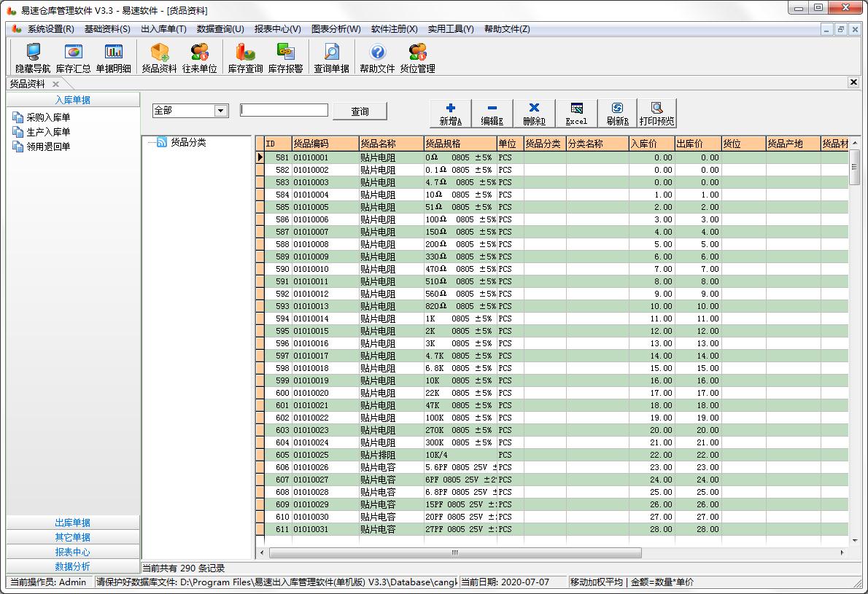Image resolution: width=868 pixels, height=594 pixels.
Task: Open the 基础资料 menu
Action: click(x=106, y=29)
